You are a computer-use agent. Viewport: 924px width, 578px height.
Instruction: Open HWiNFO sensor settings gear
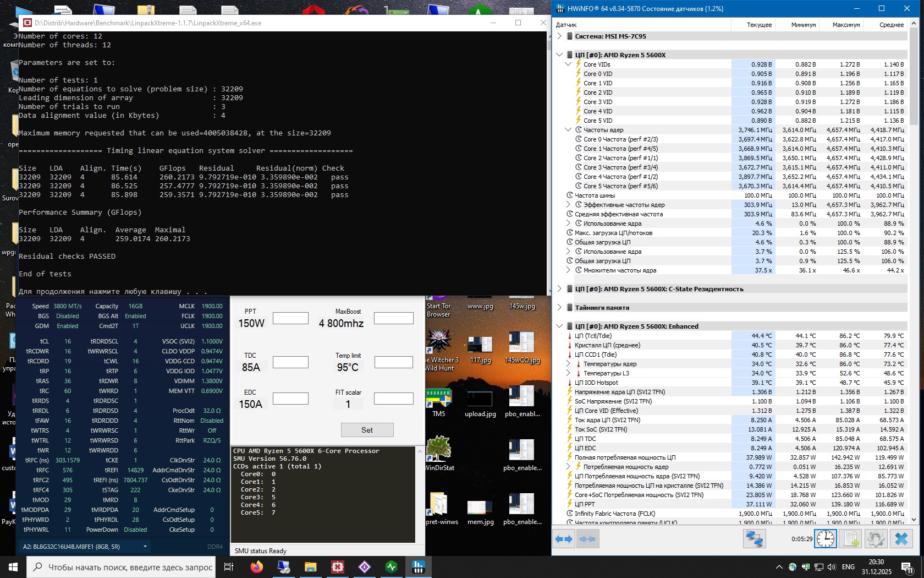pyautogui.click(x=876, y=539)
